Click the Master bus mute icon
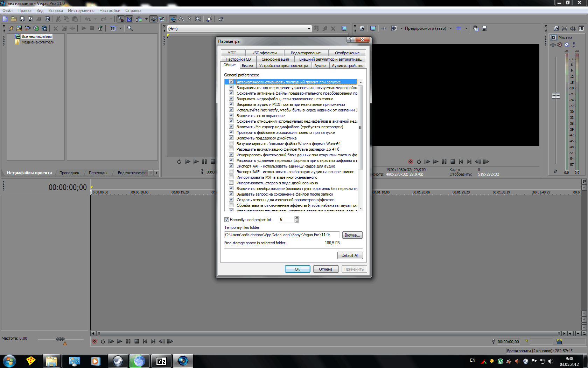 click(x=567, y=45)
